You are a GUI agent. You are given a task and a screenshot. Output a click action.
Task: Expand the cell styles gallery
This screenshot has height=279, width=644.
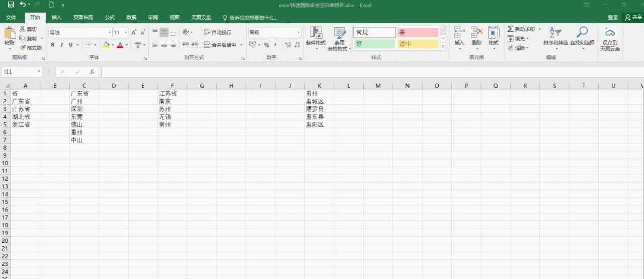pyautogui.click(x=443, y=47)
